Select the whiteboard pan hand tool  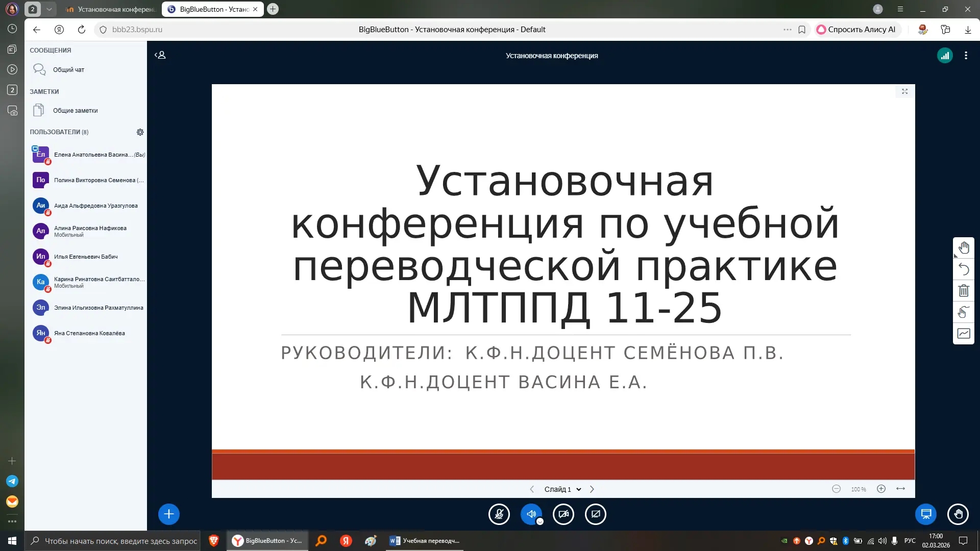[x=964, y=248]
